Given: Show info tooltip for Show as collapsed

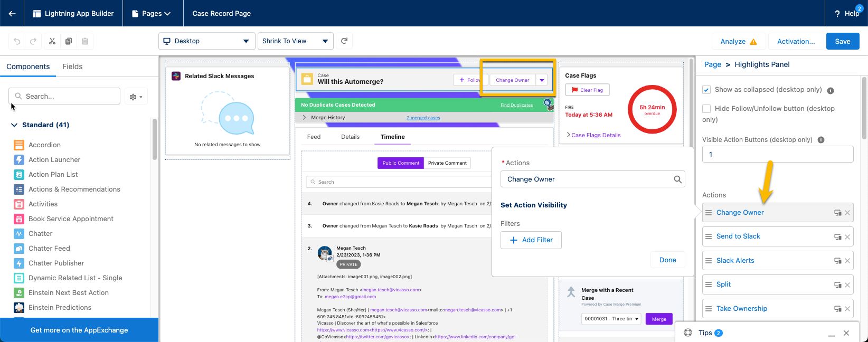Looking at the screenshot, I should [831, 90].
